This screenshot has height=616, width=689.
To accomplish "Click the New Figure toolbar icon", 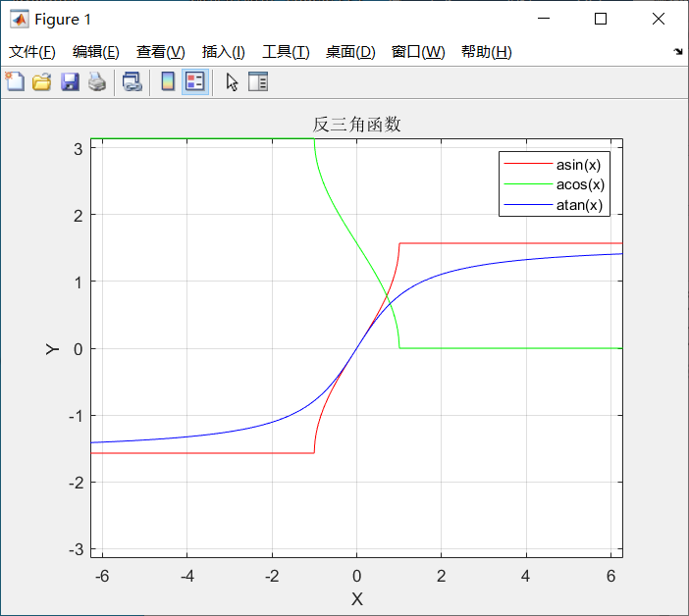I will [15, 81].
